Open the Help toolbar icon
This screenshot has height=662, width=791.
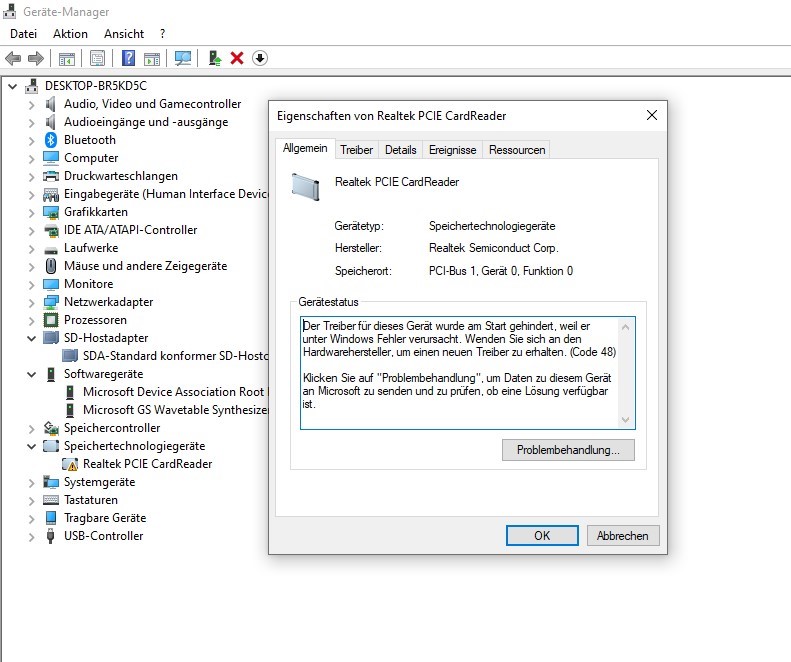click(129, 59)
